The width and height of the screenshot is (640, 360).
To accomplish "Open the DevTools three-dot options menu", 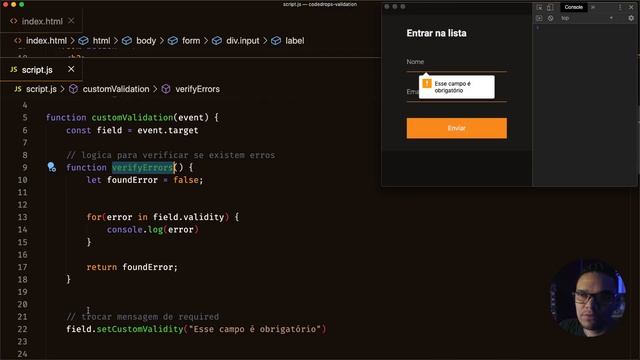I will [x=620, y=7].
